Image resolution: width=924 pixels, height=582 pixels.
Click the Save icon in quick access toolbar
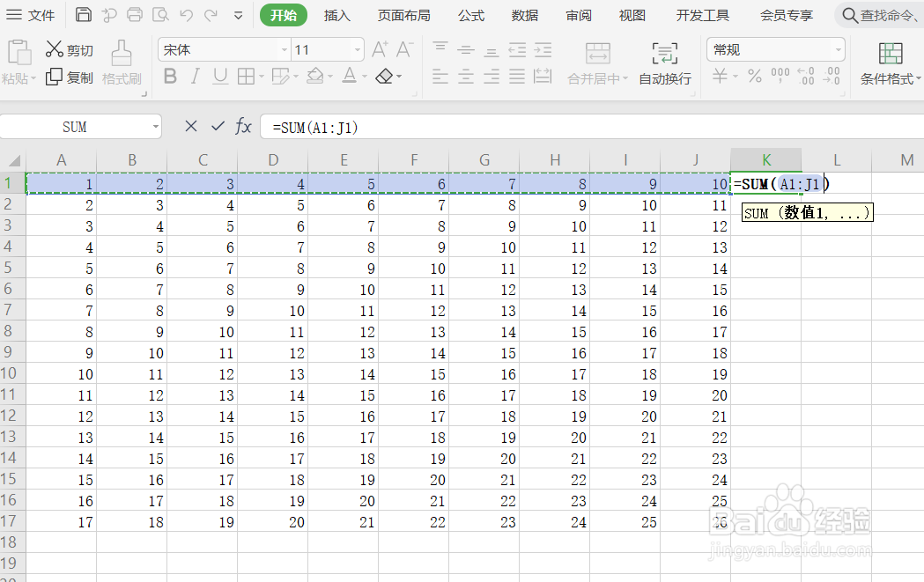[x=84, y=15]
